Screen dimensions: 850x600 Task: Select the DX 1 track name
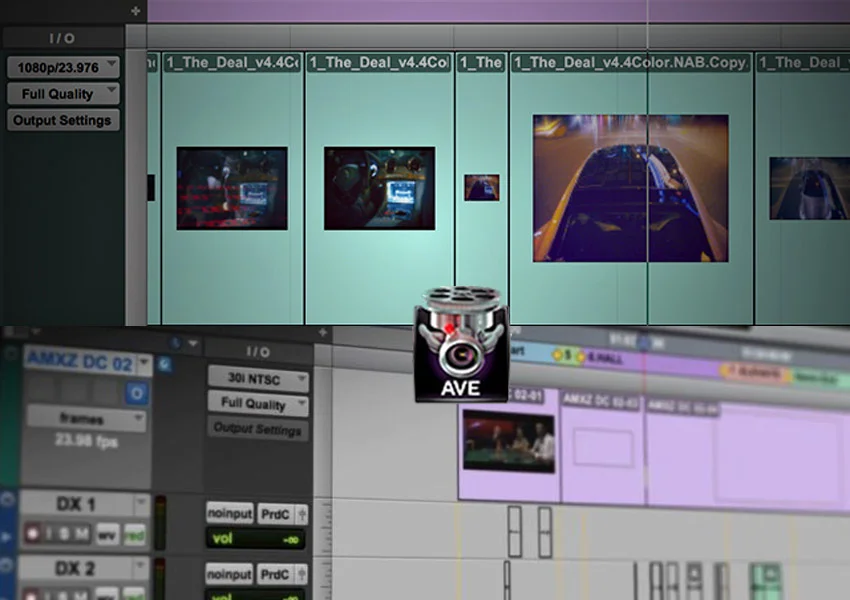tap(76, 504)
